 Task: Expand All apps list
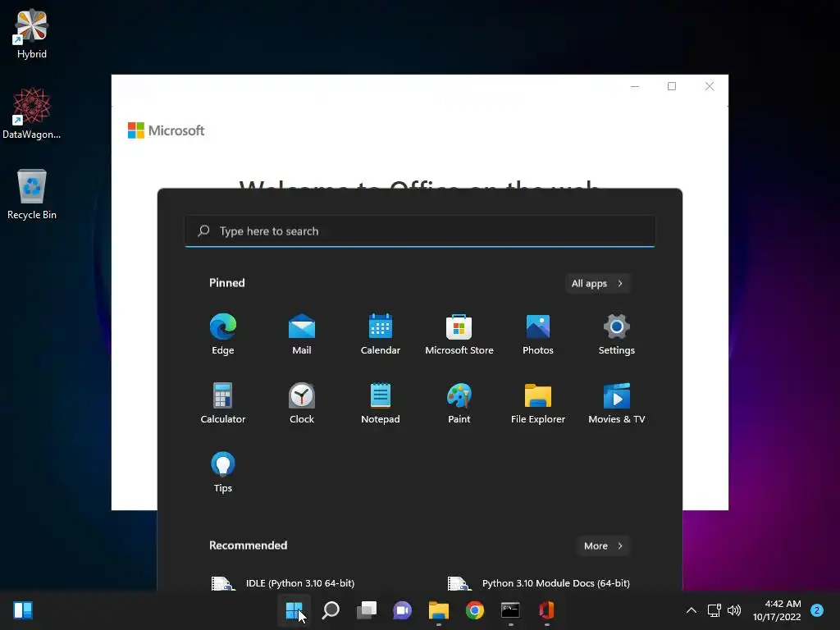click(597, 283)
